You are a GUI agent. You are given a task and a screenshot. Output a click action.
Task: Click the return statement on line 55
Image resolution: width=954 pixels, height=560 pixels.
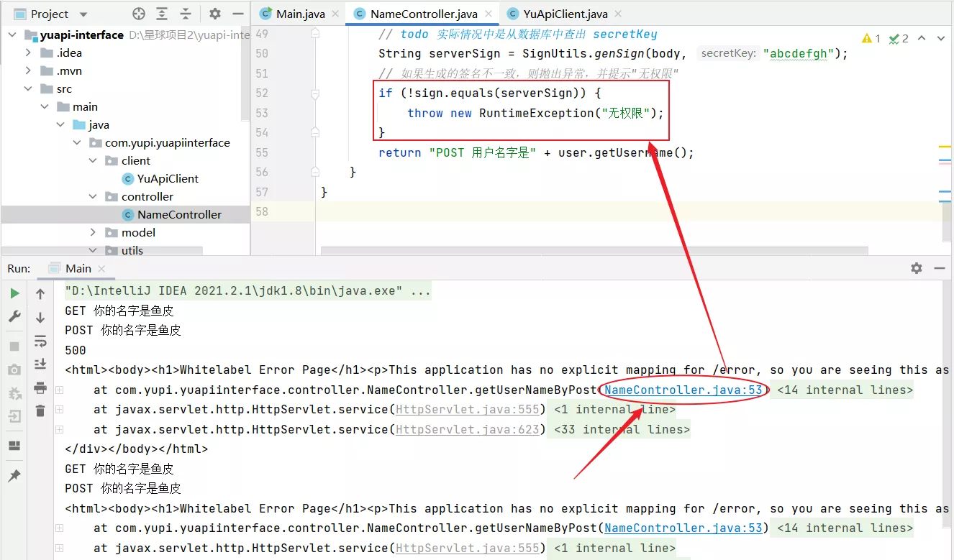[x=536, y=152]
